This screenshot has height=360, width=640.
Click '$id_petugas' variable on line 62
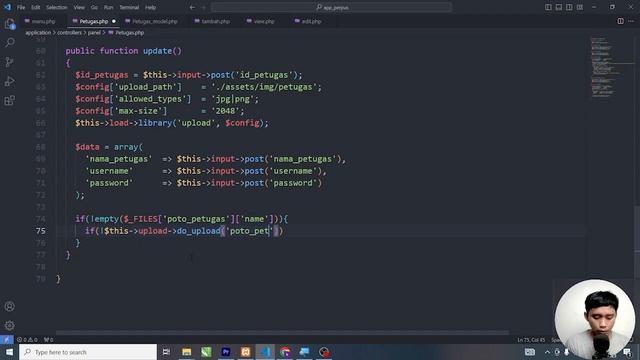pyautogui.click(x=102, y=75)
